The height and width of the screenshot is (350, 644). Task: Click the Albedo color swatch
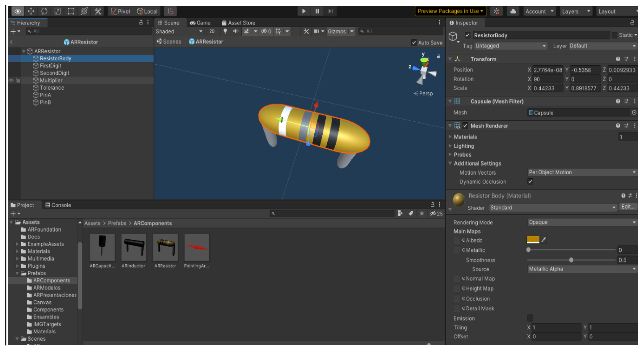point(533,240)
